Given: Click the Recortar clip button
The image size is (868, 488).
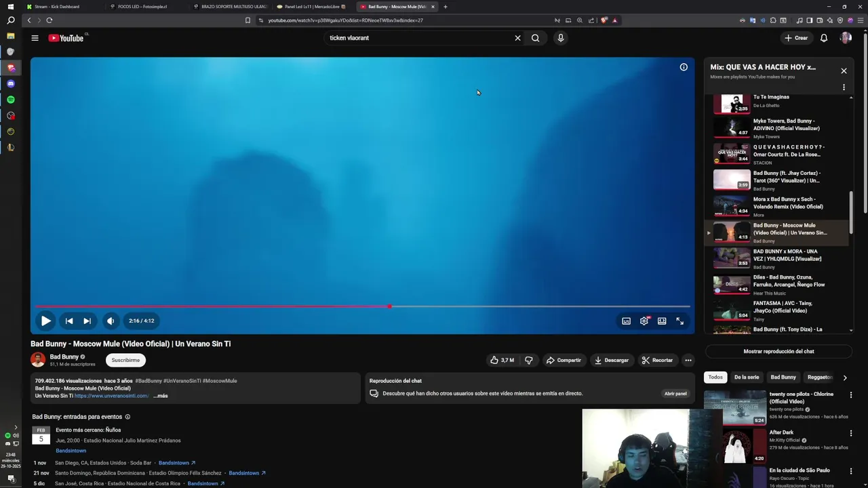Looking at the screenshot, I should [657, 360].
